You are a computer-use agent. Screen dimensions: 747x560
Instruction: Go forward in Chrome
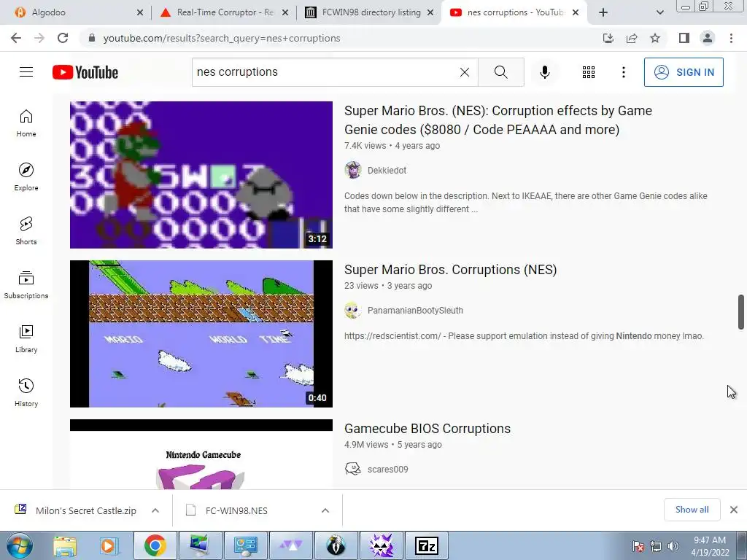tap(39, 38)
